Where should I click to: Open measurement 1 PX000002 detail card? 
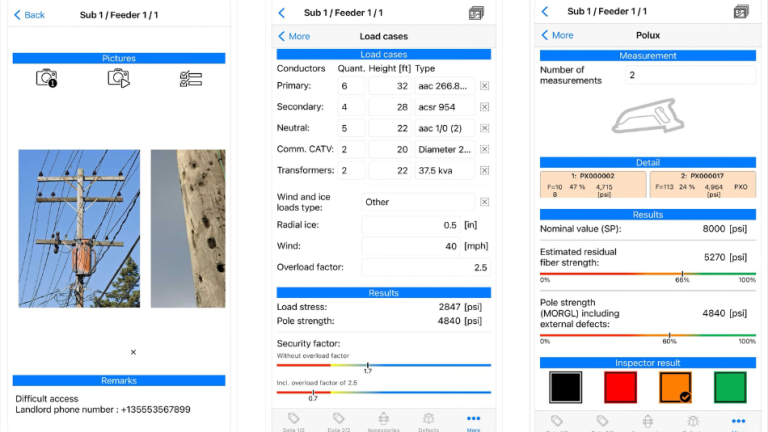(x=593, y=184)
